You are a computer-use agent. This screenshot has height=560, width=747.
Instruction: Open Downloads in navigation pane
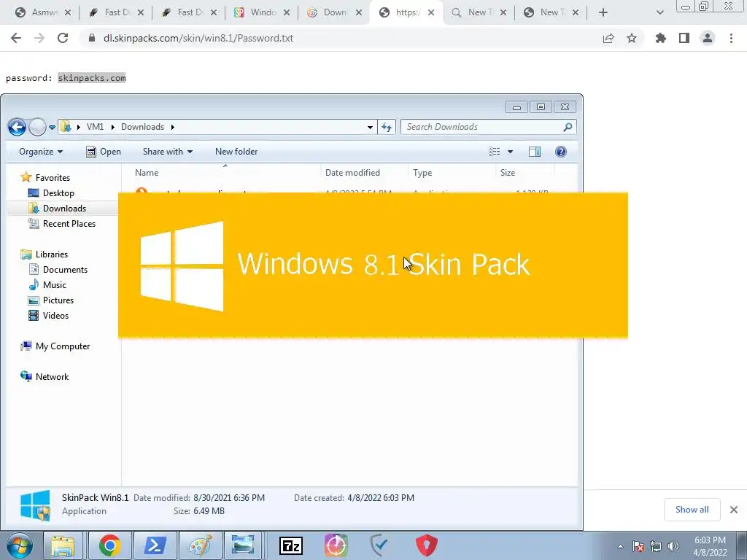tap(57, 208)
